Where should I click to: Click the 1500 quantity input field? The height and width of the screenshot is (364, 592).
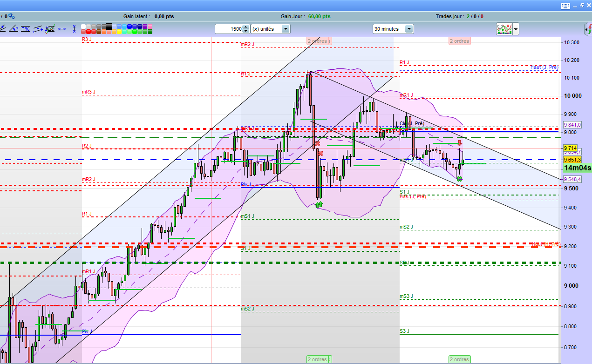pyautogui.click(x=229, y=29)
